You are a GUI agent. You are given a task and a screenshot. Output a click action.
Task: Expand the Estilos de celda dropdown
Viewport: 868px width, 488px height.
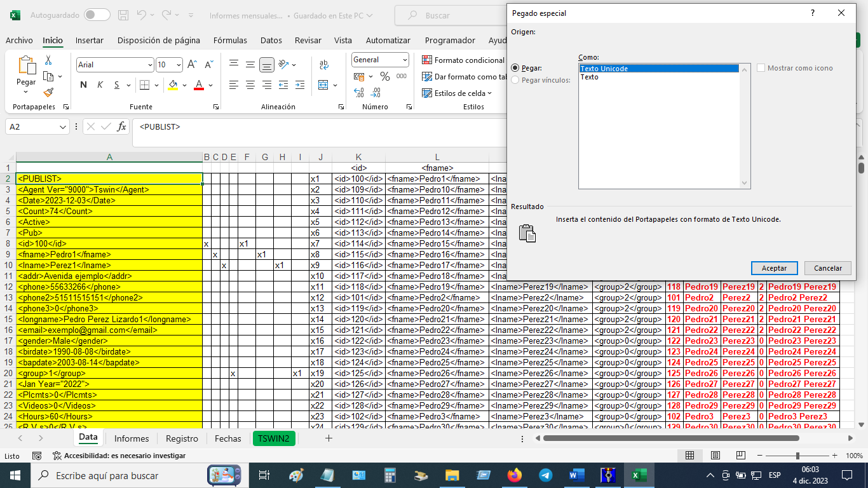(x=489, y=93)
